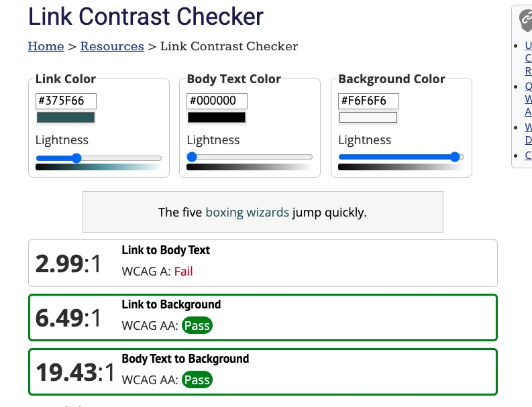Click the Background lightness slider handle
532x407 pixels.
[456, 157]
